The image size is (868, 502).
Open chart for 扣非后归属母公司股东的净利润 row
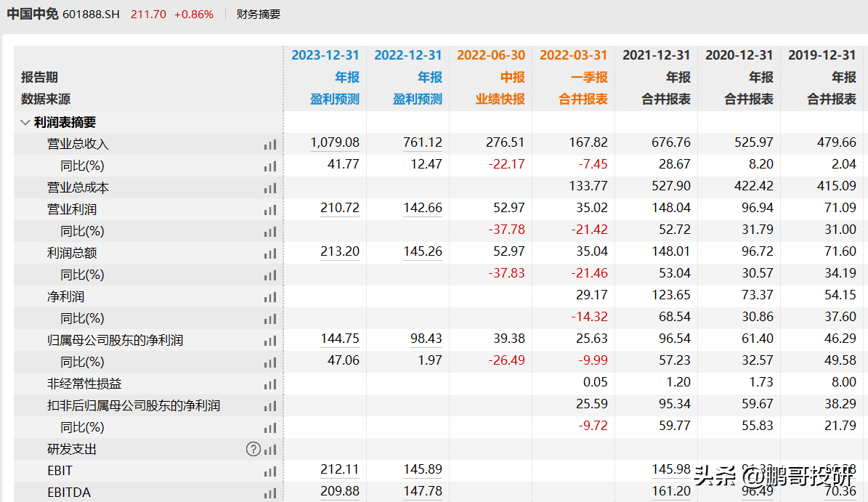click(270, 407)
